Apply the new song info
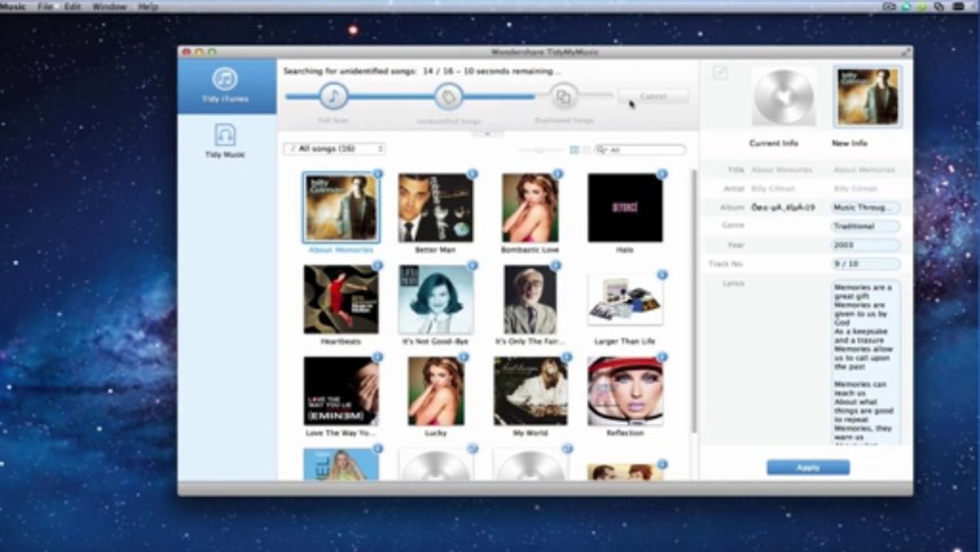The image size is (980, 552). click(808, 467)
